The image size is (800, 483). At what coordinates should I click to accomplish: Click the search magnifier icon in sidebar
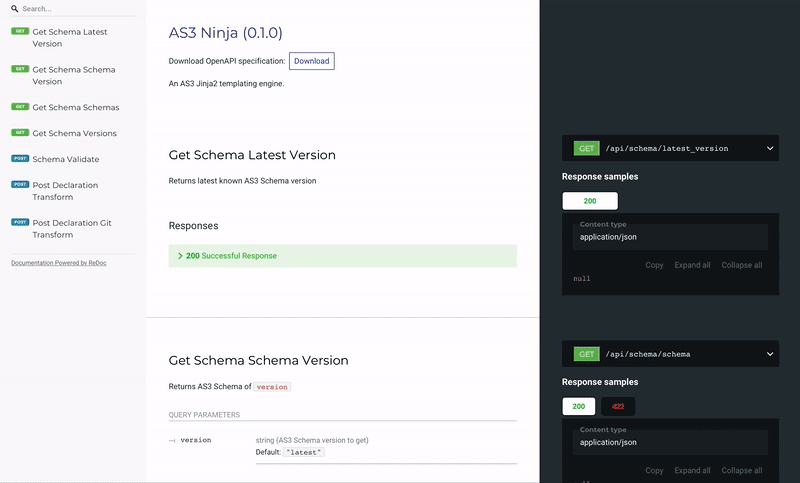14,9
